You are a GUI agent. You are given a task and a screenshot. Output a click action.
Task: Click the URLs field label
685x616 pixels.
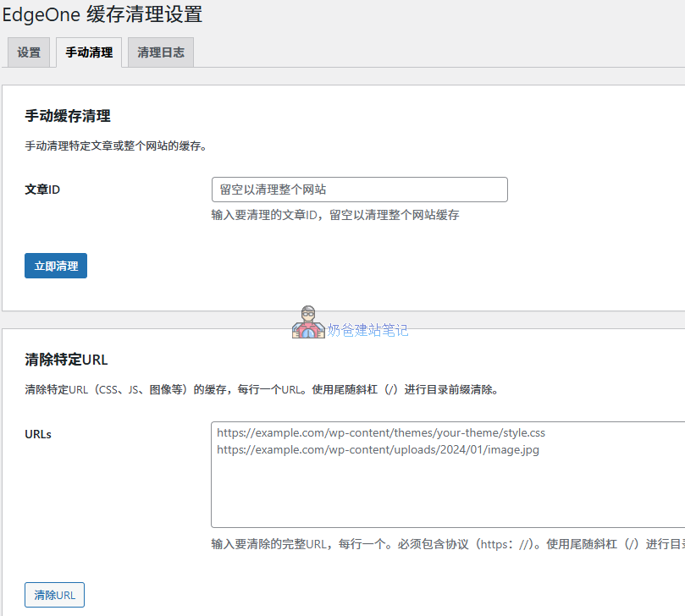[37, 434]
